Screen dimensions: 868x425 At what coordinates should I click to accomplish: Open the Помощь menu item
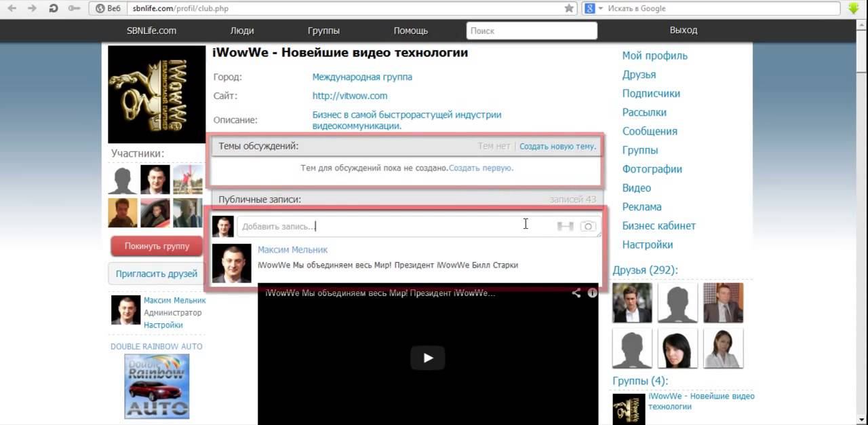click(410, 31)
